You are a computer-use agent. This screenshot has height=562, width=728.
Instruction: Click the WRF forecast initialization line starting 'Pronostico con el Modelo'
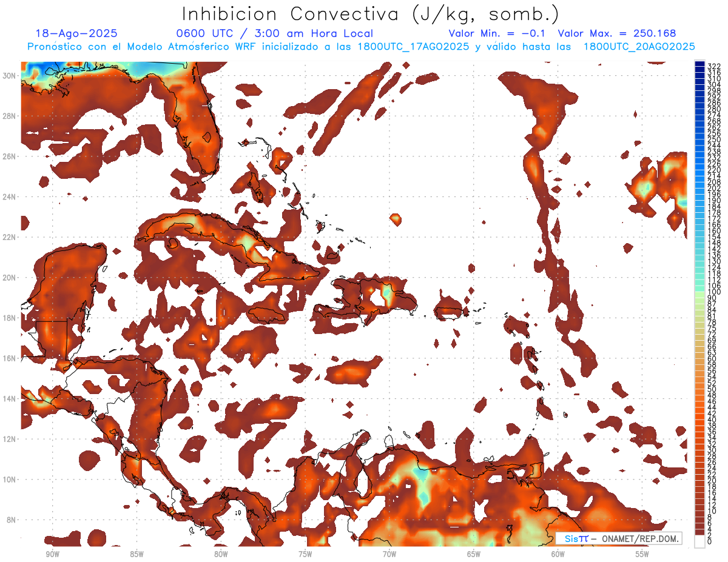361,47
